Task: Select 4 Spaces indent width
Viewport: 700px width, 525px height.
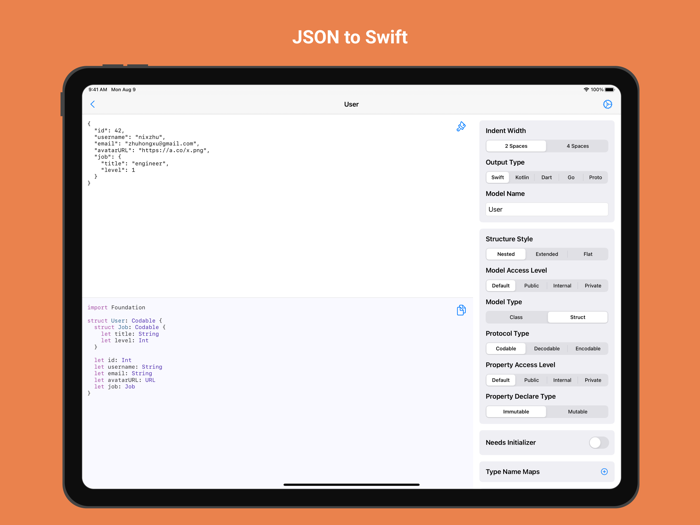Action: point(577,146)
